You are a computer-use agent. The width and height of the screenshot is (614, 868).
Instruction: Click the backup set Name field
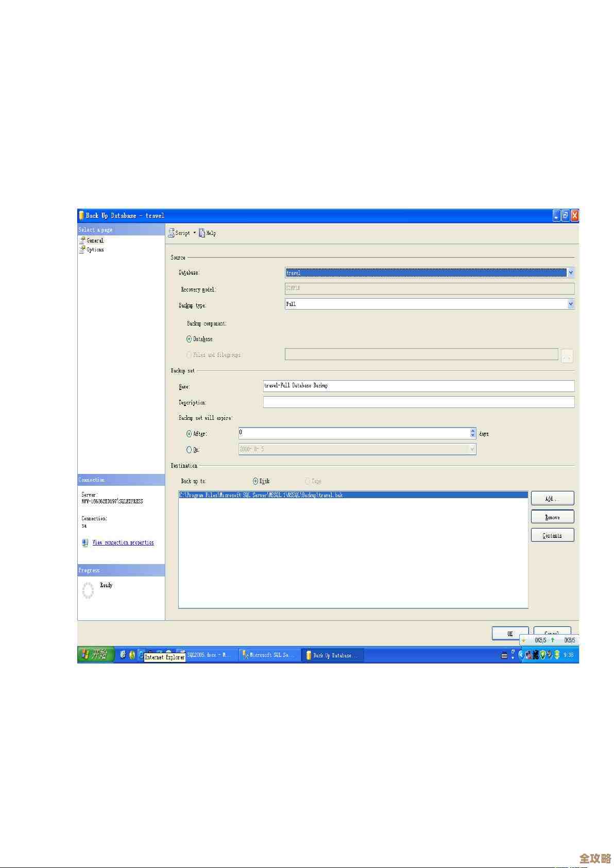coord(418,386)
